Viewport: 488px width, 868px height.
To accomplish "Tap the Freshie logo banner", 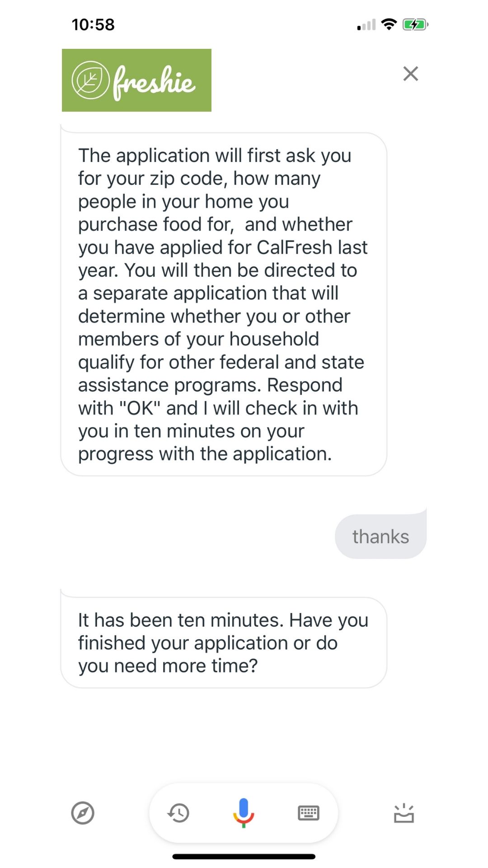I will 136,80.
